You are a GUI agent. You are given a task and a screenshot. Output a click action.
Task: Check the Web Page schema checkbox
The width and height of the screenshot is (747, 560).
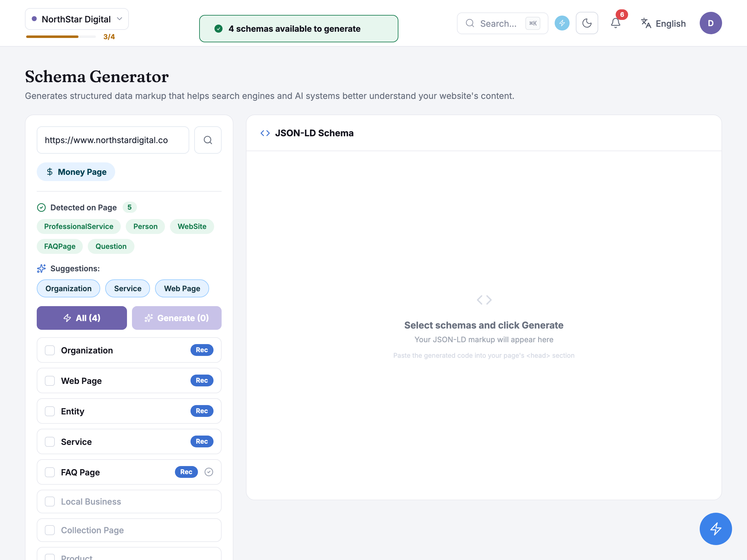point(50,381)
